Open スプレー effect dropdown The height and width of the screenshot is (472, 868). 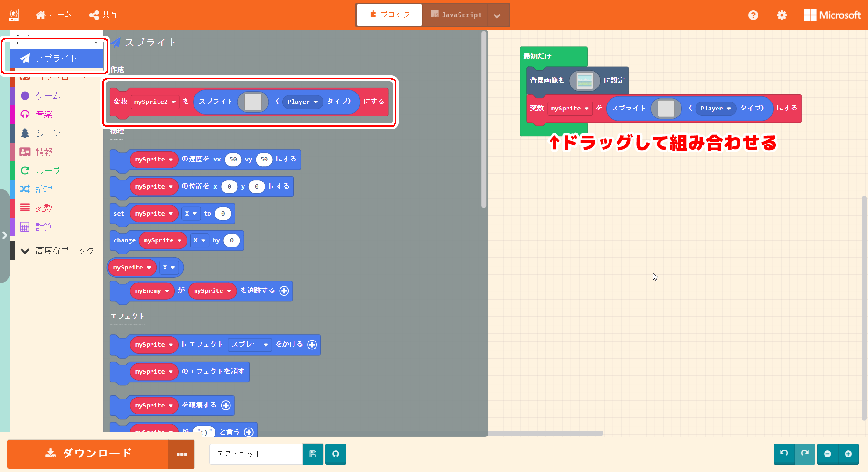250,345
